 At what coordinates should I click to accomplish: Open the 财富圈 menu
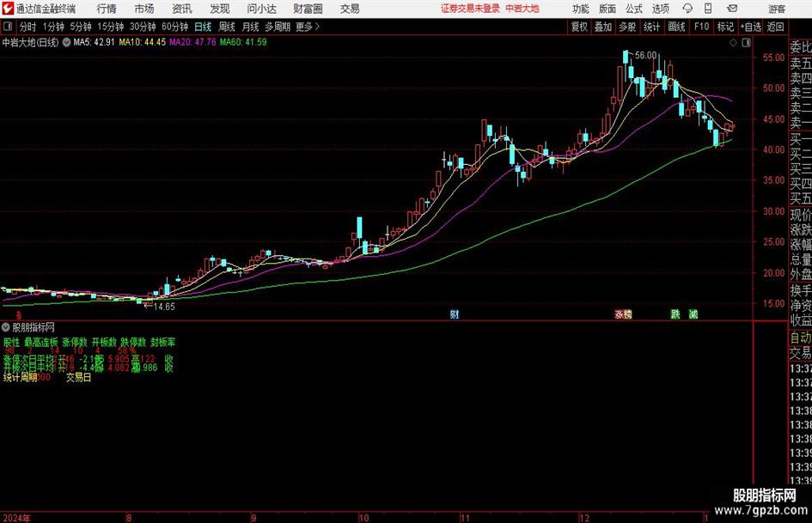[x=308, y=9]
